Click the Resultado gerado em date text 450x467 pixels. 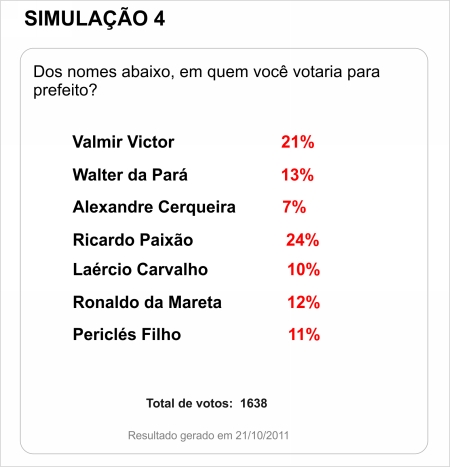coord(208,436)
